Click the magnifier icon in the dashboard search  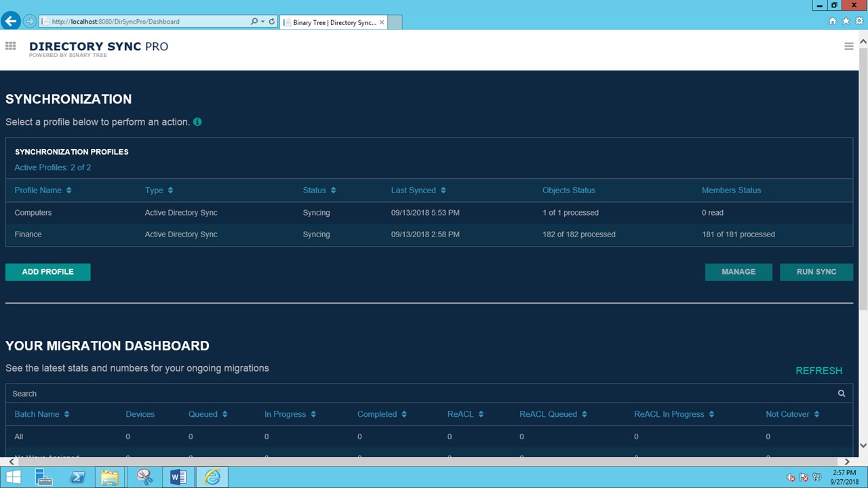point(842,394)
